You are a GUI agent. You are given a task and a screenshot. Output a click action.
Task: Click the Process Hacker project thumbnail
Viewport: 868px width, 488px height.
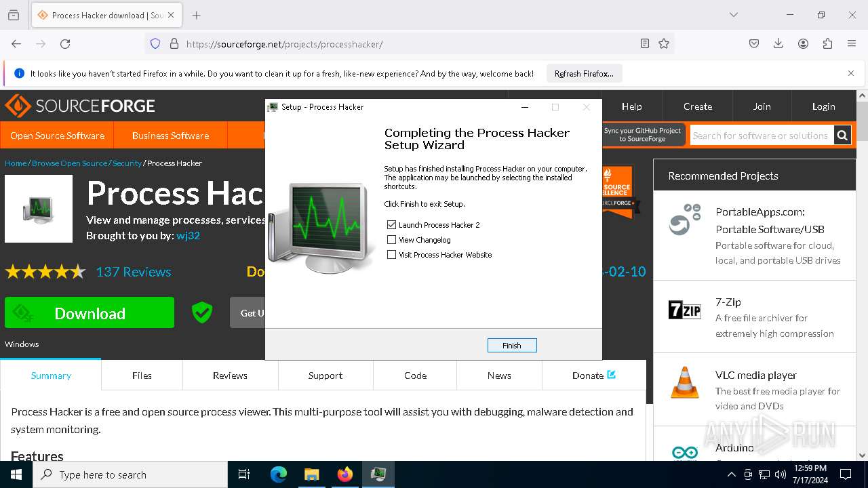click(39, 209)
